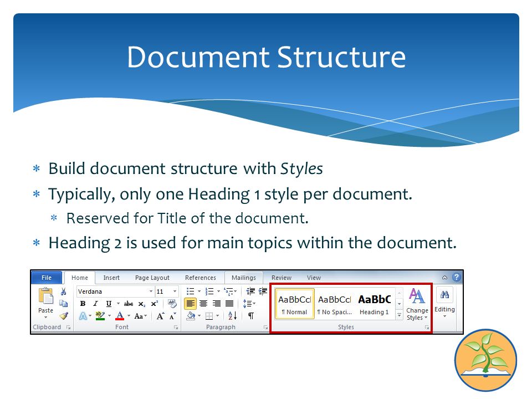The image size is (532, 399).
Task: Apply the text highlight color pen
Action: pos(100,316)
